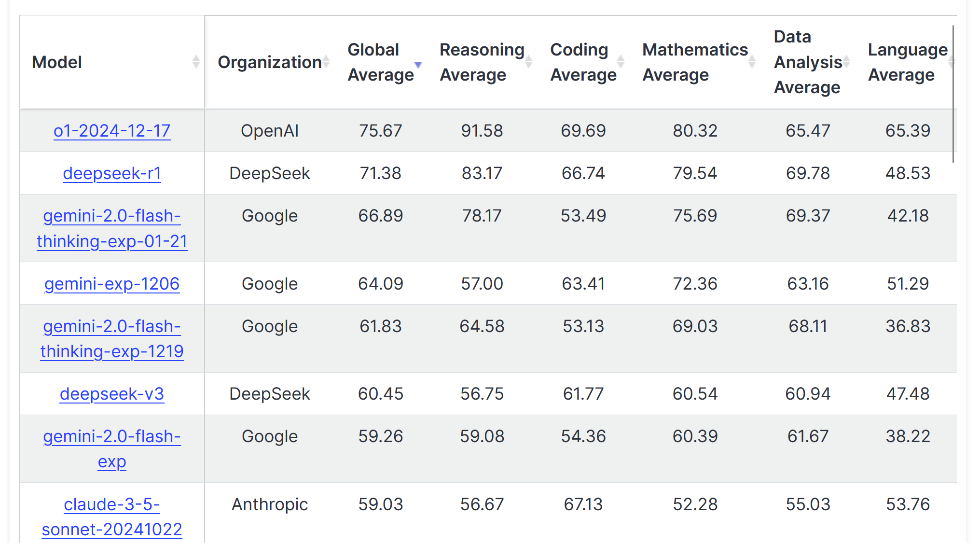Screen dimensions: 980x543
Task: Sort table by Model column arrows
Action: tap(196, 62)
